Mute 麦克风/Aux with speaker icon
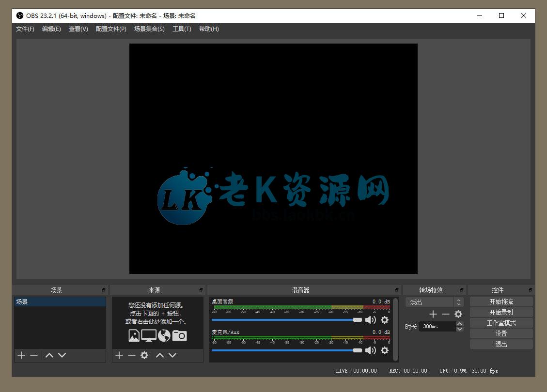 pos(371,350)
